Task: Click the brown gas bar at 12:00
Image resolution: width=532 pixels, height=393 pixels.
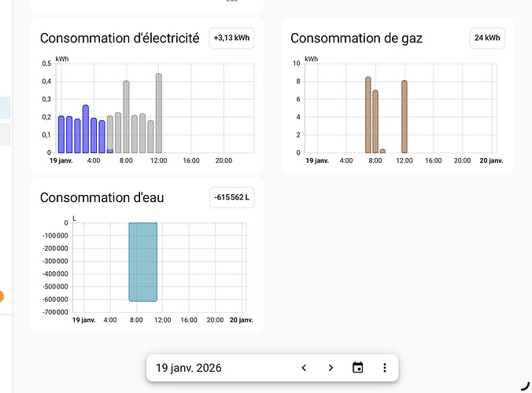Action: click(405, 116)
